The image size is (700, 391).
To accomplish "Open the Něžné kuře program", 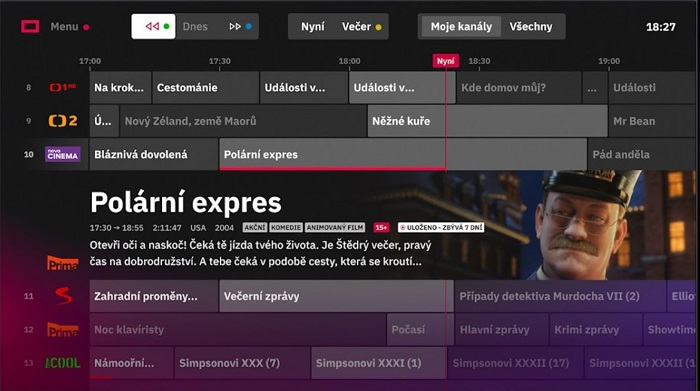I will 488,121.
